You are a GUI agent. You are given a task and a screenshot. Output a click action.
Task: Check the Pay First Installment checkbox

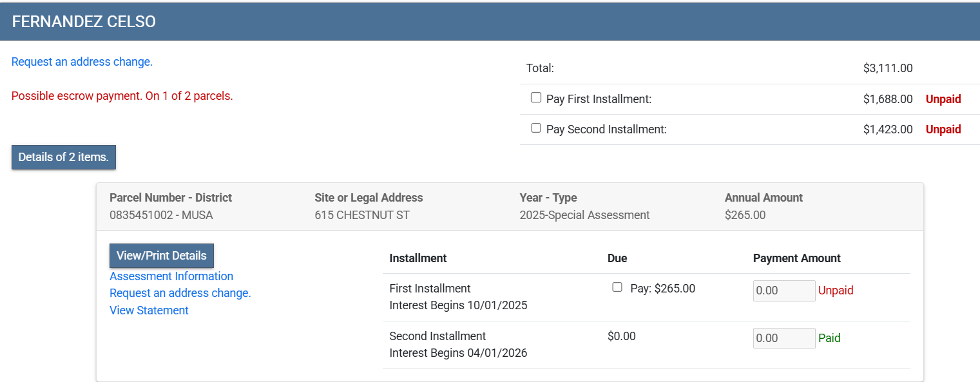point(535,98)
